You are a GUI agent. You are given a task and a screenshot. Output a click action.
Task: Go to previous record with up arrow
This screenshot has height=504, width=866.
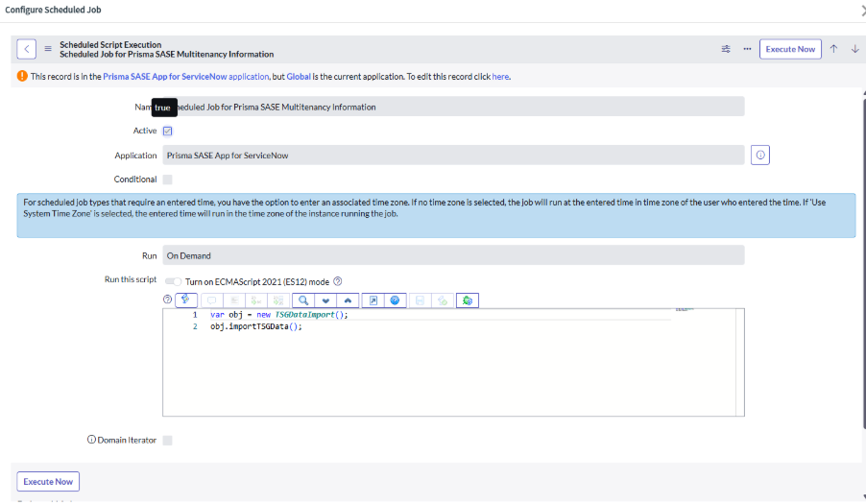pos(834,49)
